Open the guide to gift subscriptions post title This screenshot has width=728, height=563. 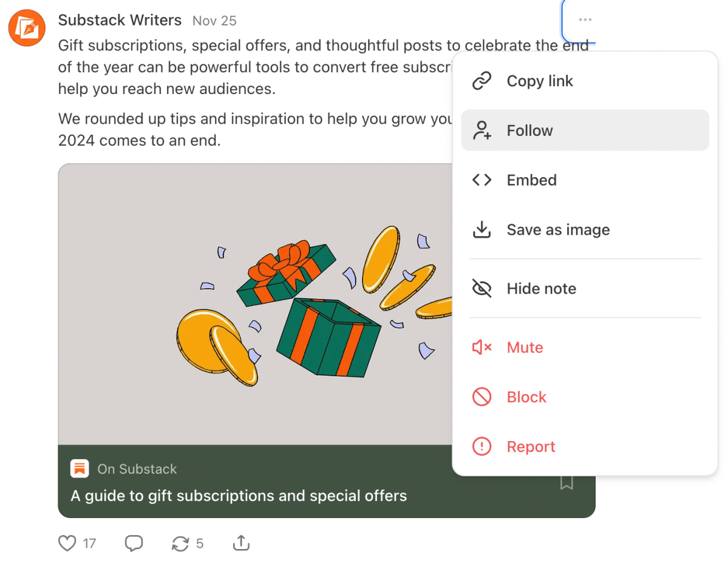(x=239, y=496)
